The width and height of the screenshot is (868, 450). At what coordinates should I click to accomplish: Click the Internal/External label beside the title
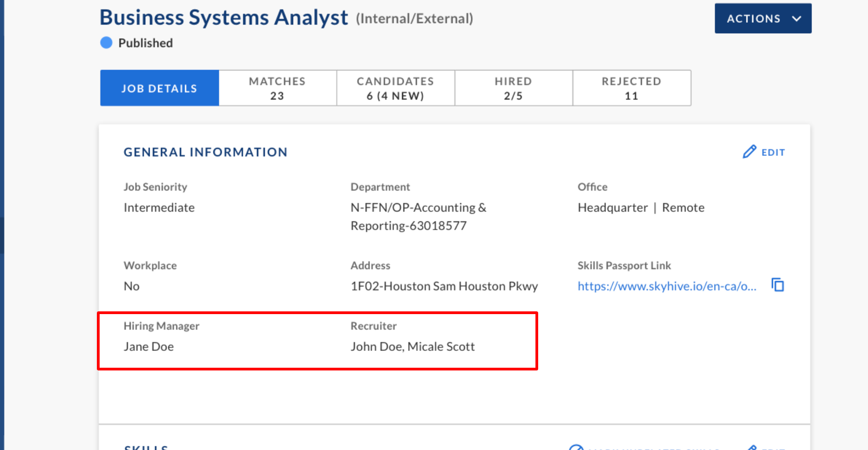414,19
